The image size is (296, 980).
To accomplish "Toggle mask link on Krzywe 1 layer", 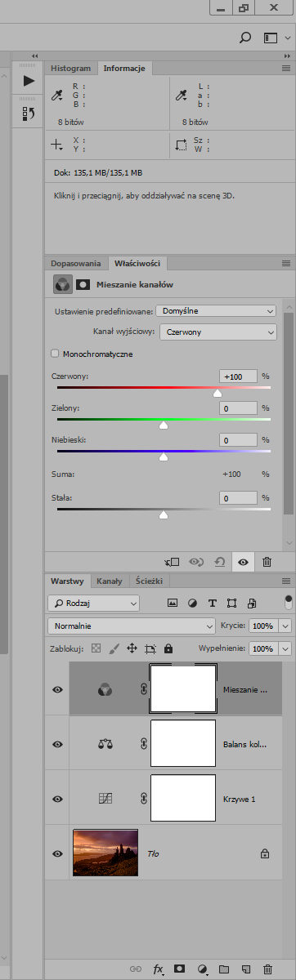I will click(143, 799).
